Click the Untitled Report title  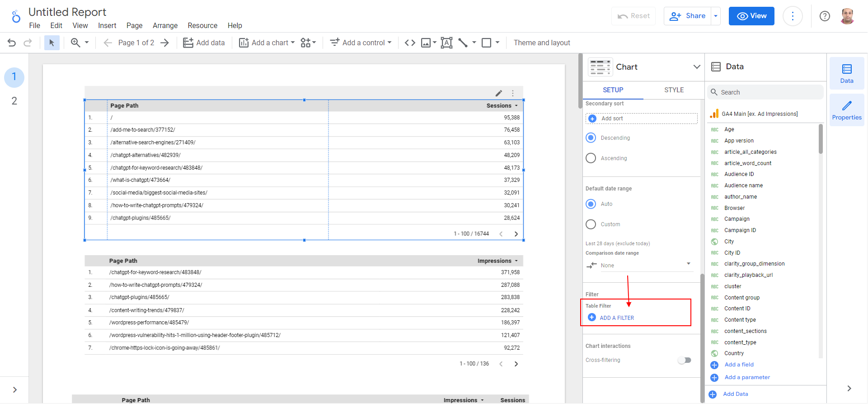67,12
